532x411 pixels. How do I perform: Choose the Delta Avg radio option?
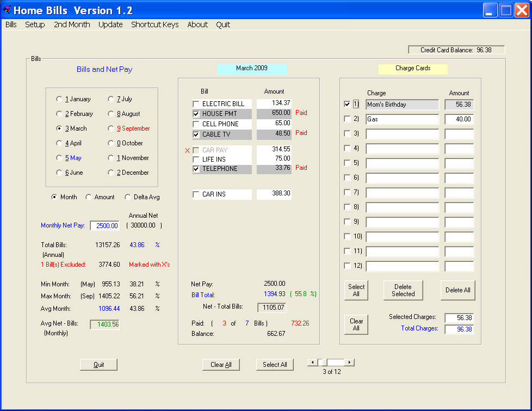click(128, 198)
